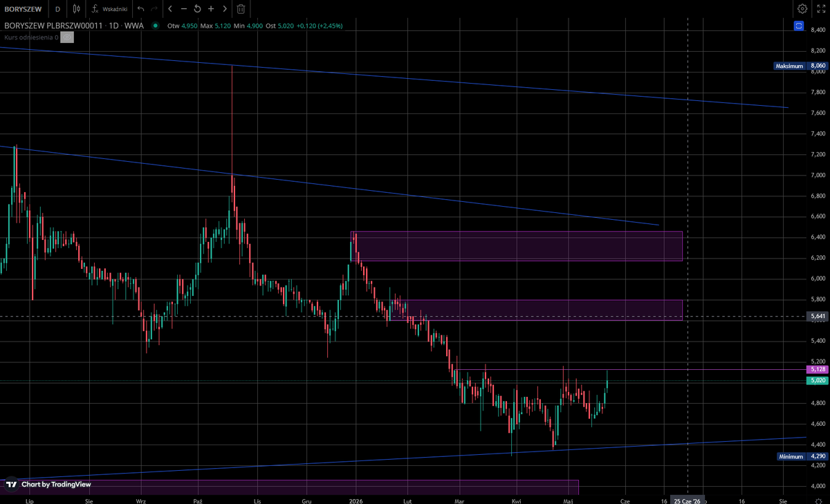Screen dimensions: 830x504
Task: Click the Minimum 4,290 price label
Action: point(802,456)
